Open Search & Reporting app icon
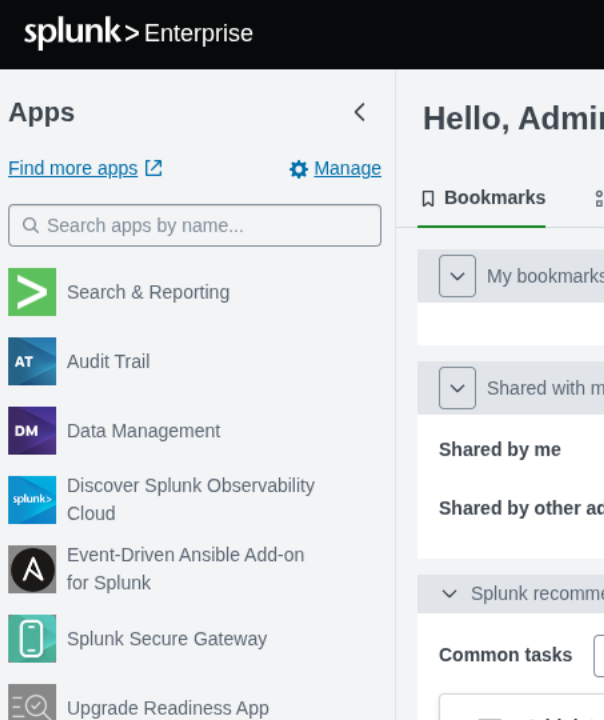This screenshot has height=720, width=604. coord(32,292)
